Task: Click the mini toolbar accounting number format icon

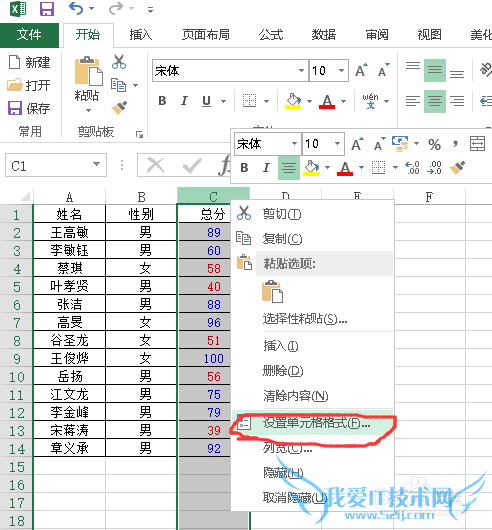Action: point(400,143)
